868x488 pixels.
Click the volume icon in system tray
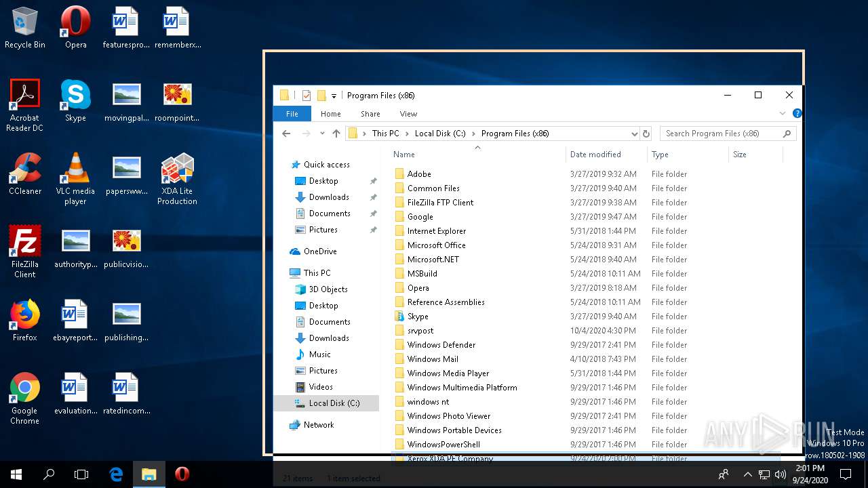click(780, 474)
